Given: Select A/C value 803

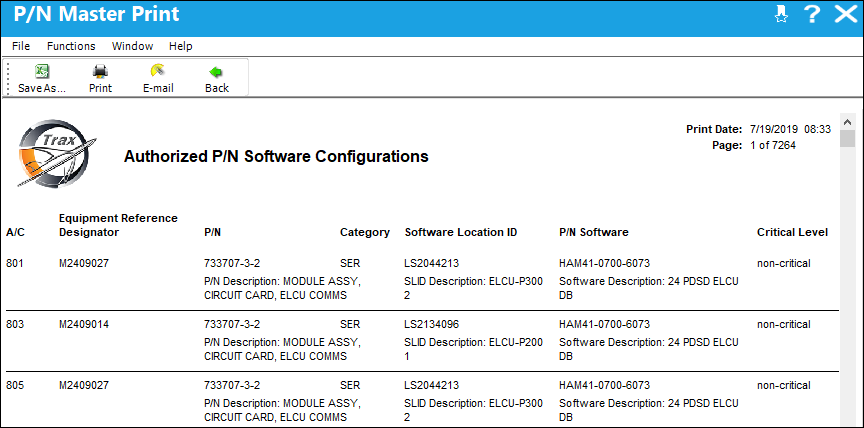Looking at the screenshot, I should [x=14, y=324].
